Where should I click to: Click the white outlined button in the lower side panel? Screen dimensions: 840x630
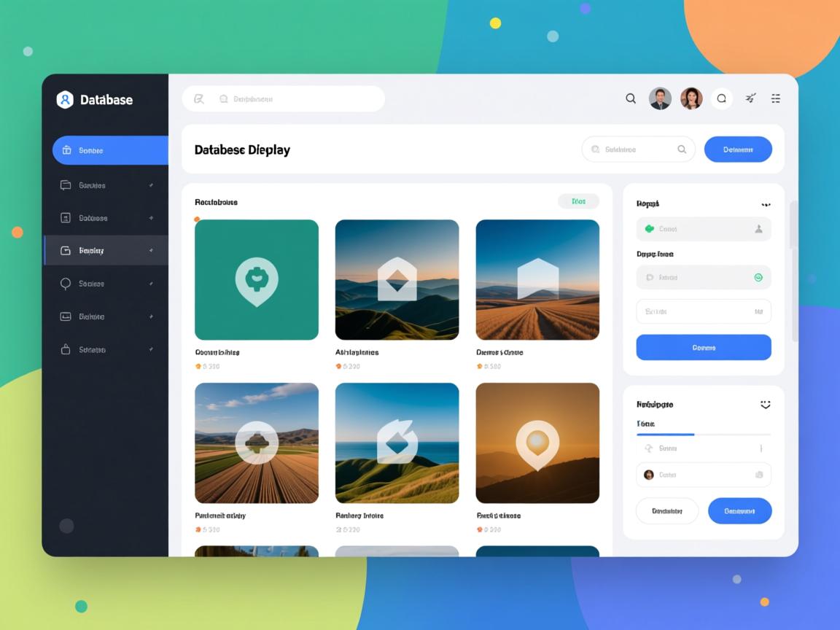tap(666, 511)
